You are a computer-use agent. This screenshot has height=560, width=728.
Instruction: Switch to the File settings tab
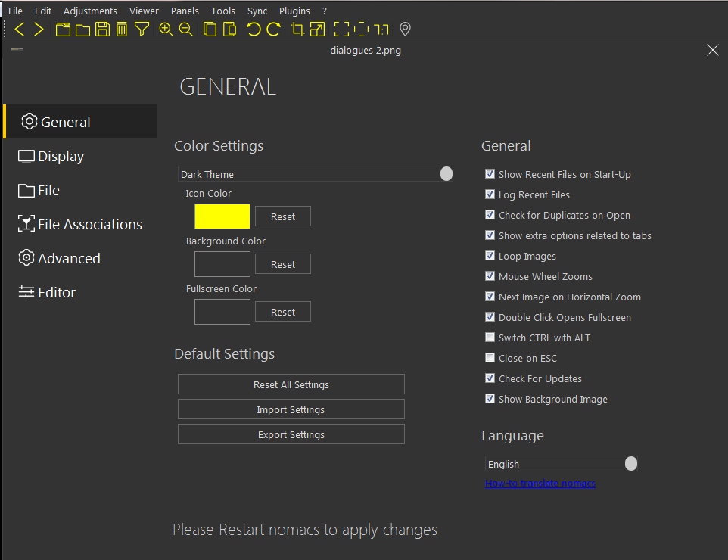coord(81,191)
